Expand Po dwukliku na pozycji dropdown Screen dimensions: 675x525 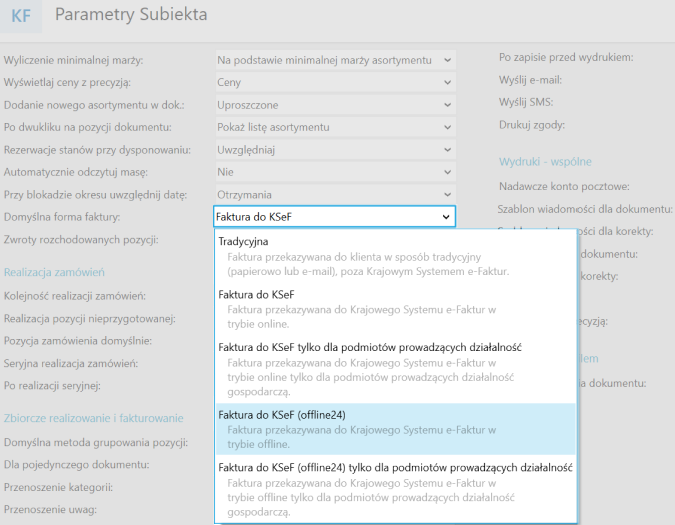point(335,127)
